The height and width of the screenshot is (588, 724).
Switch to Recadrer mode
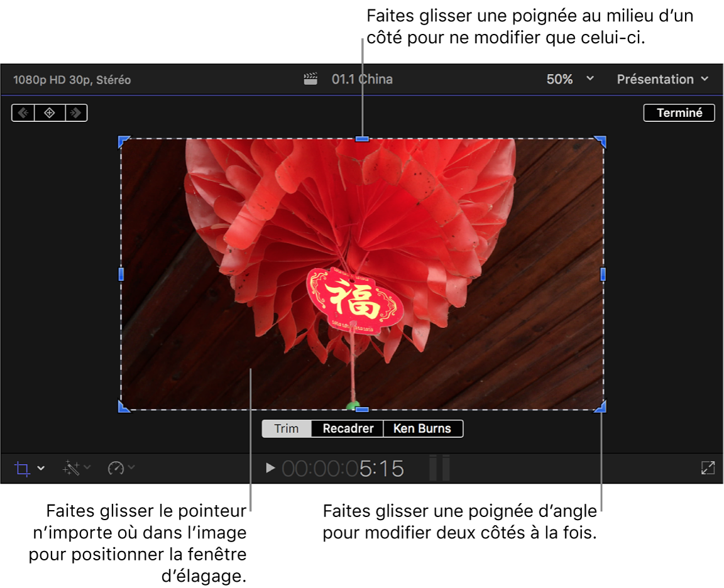(x=348, y=428)
